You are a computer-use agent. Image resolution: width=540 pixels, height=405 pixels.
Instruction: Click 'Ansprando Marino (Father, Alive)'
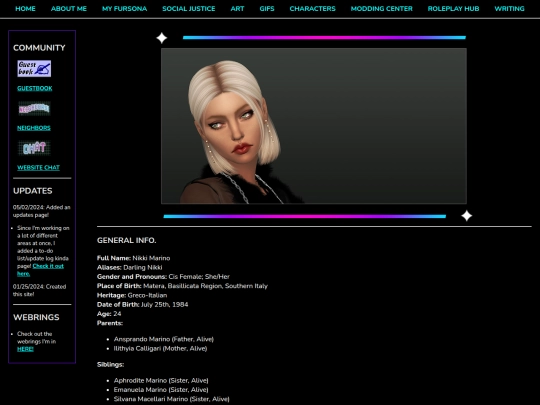[x=164, y=340]
